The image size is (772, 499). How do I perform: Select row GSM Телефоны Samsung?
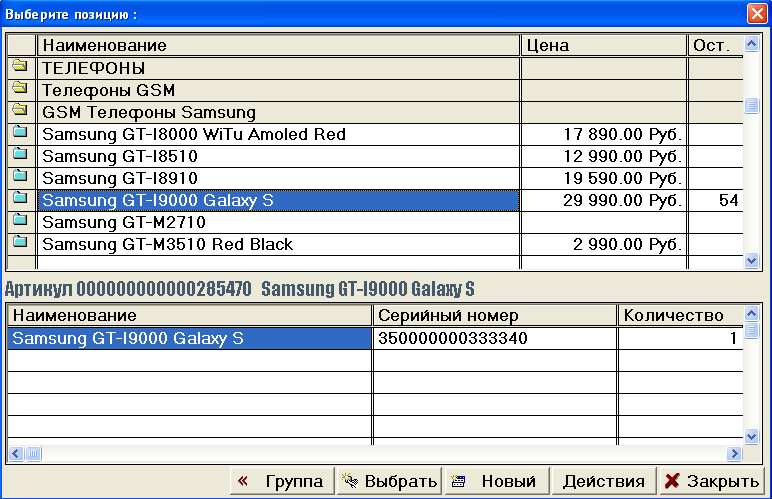(x=279, y=112)
